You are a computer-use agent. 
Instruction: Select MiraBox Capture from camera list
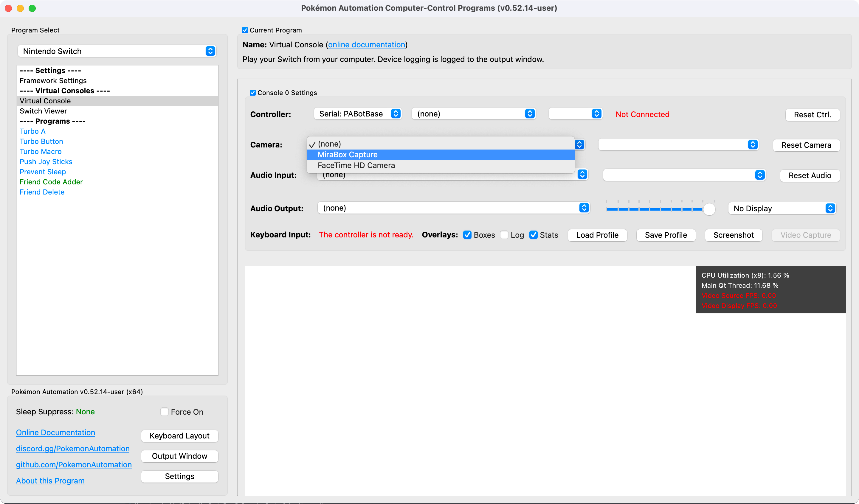[347, 155]
